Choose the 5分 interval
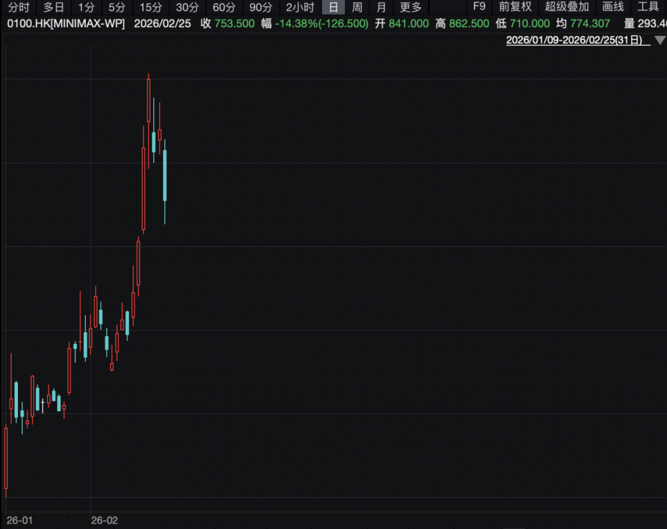The image size is (667, 529). click(x=117, y=7)
